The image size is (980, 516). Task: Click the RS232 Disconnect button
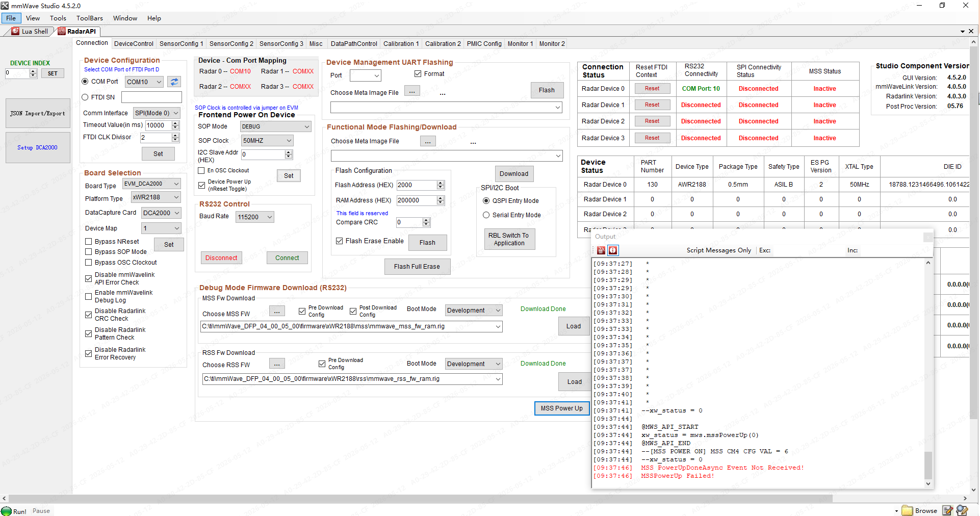[221, 258]
